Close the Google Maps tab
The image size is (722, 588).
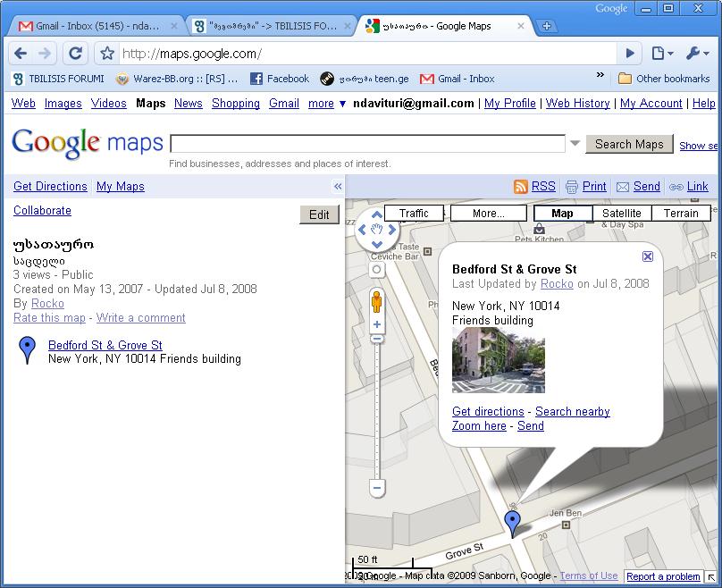coord(521,26)
